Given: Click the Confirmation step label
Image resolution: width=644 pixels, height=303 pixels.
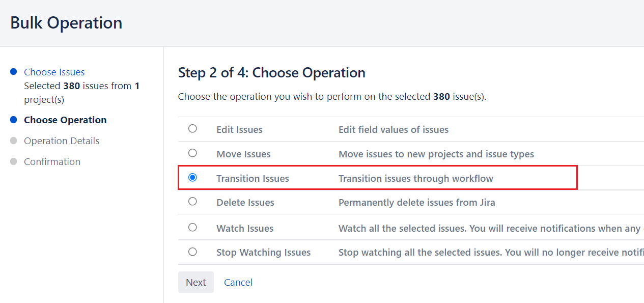Looking at the screenshot, I should point(52,161).
